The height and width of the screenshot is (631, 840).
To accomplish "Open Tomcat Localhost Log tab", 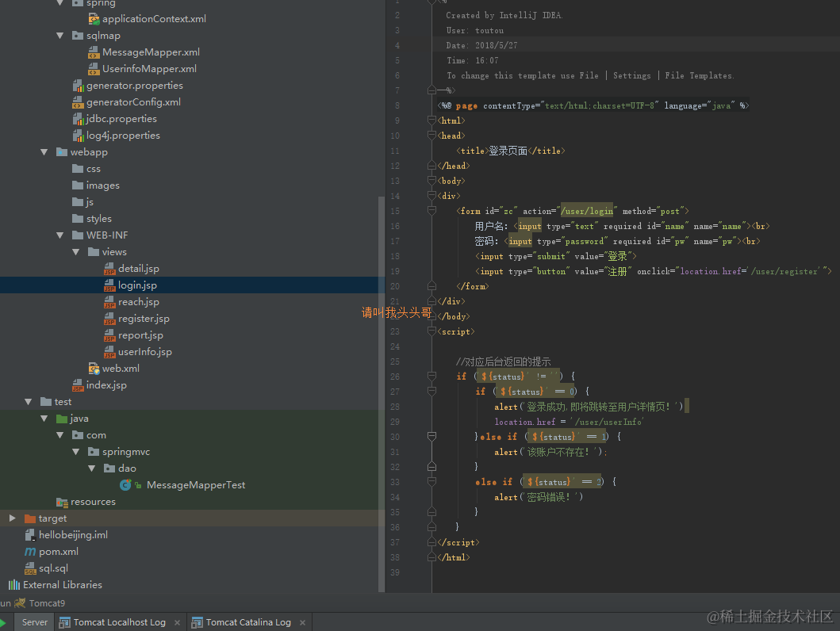I will coord(120,622).
